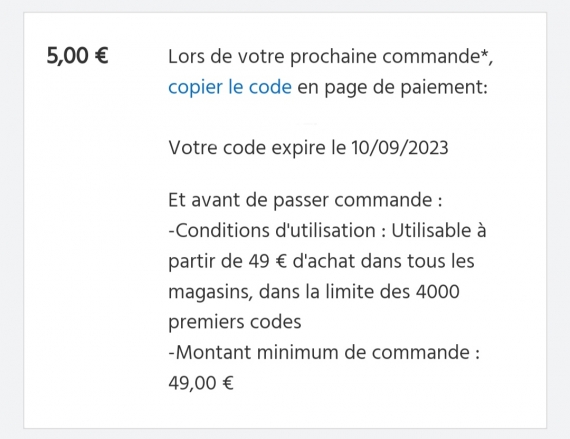Image resolution: width=570 pixels, height=439 pixels.
Task: Select the 5,00 € voucher amount
Action: pos(77,56)
